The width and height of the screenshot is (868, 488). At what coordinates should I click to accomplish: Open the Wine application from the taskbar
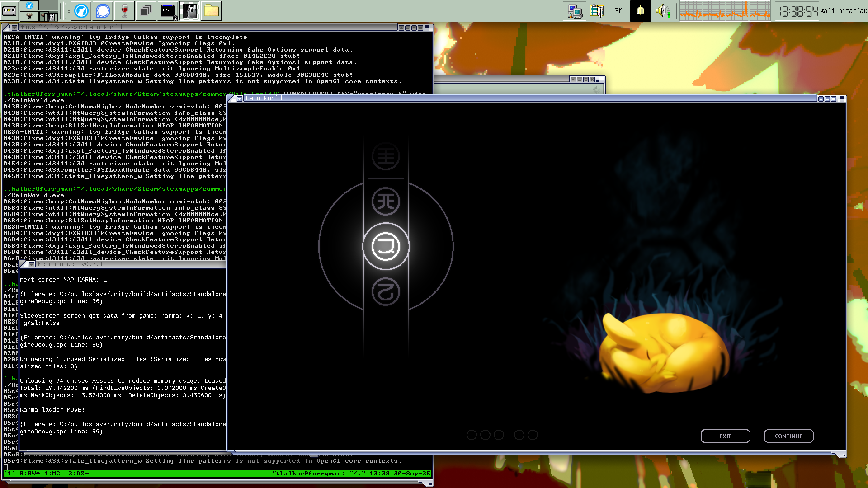click(124, 11)
